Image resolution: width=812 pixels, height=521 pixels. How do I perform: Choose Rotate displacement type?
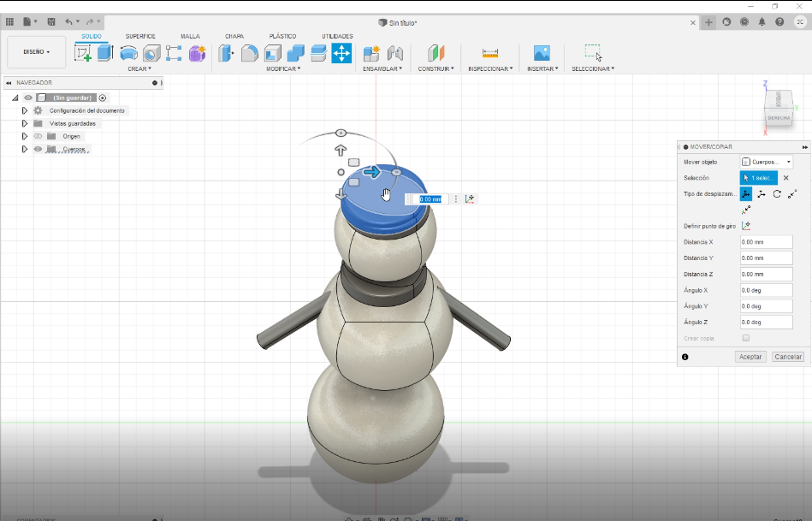[x=777, y=193]
